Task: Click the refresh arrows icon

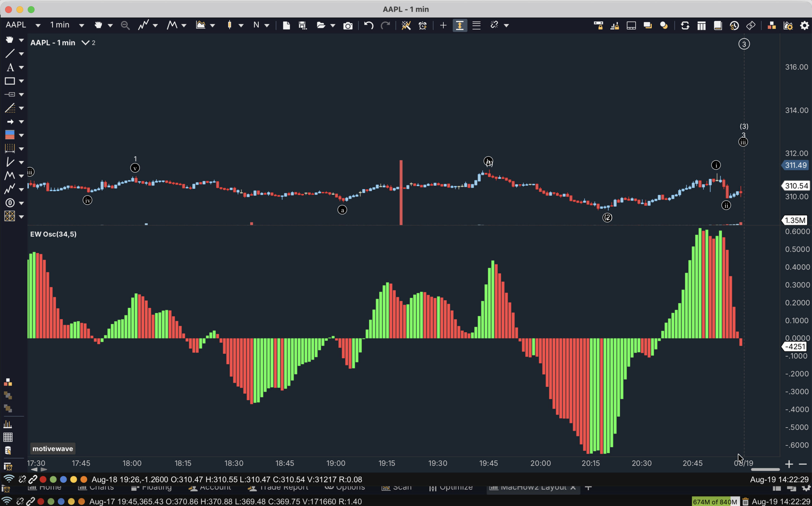Action: pos(685,25)
